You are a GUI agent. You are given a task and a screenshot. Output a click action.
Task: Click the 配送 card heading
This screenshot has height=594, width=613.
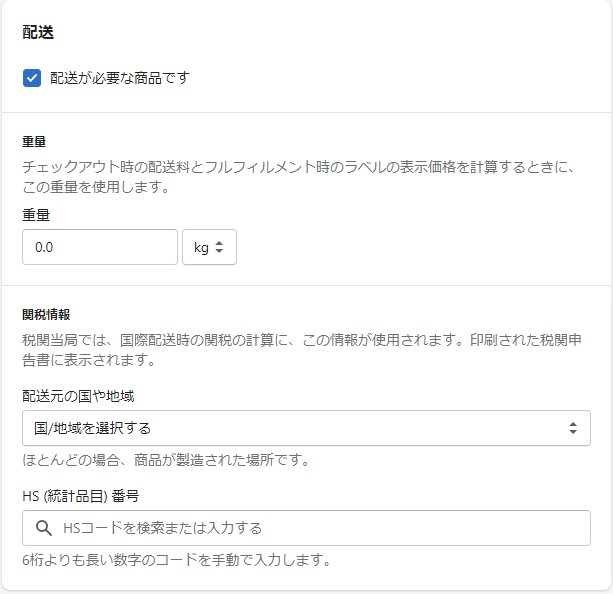[x=38, y=32]
